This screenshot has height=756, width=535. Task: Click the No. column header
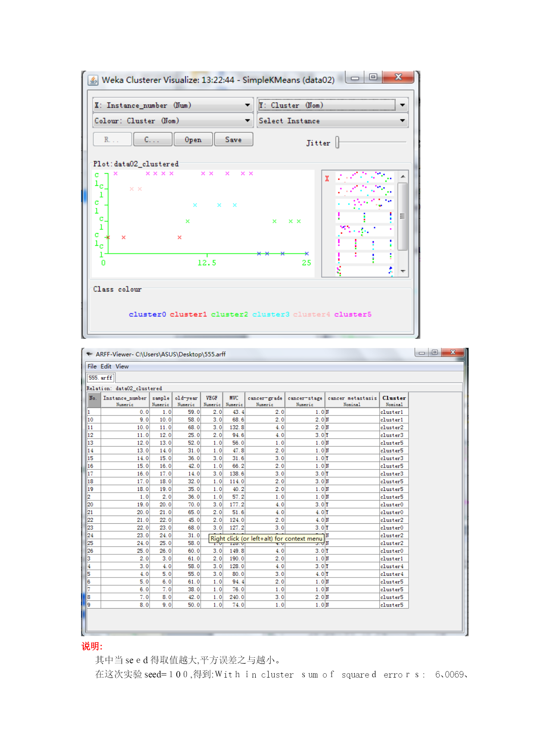coord(94,400)
